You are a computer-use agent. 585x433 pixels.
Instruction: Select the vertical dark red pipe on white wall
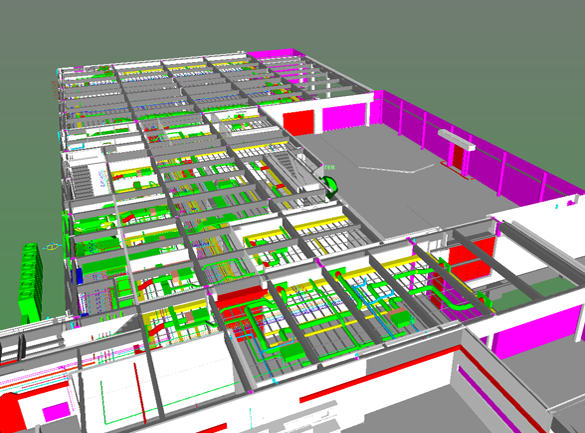coord(140,393)
